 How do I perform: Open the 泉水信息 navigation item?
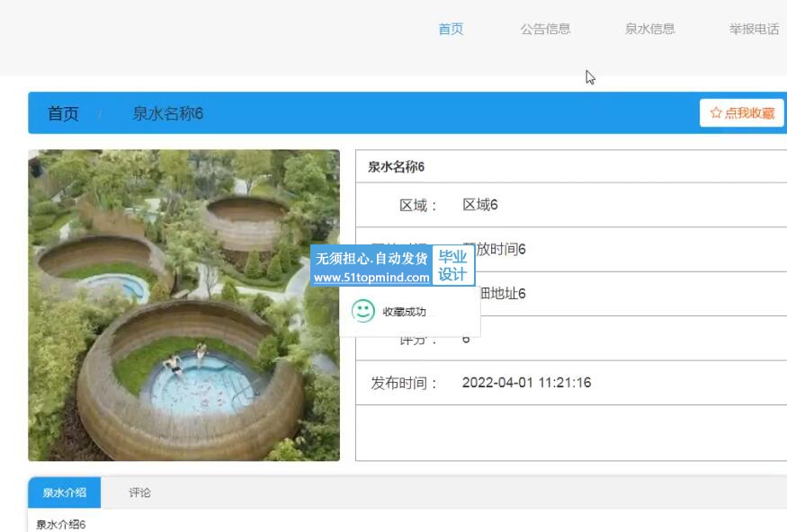click(x=650, y=29)
